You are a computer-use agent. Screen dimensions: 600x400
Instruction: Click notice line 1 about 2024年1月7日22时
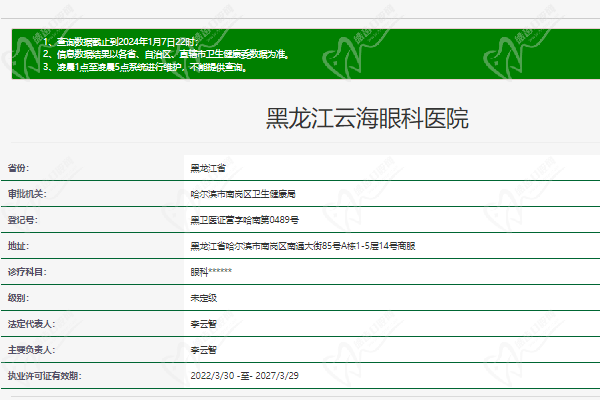coord(121,42)
